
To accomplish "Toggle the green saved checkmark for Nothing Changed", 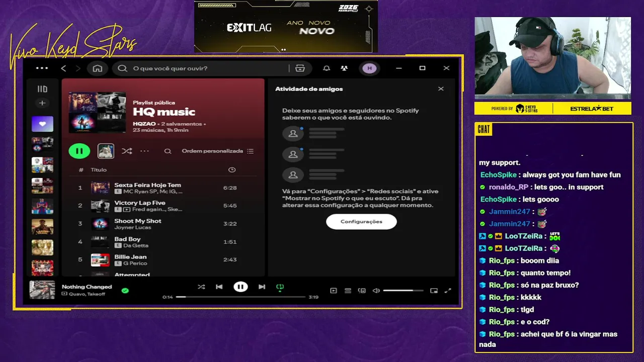I will pyautogui.click(x=125, y=290).
